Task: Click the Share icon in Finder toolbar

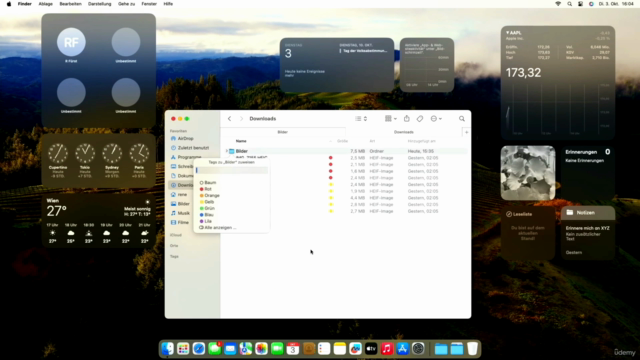Action: [x=407, y=118]
